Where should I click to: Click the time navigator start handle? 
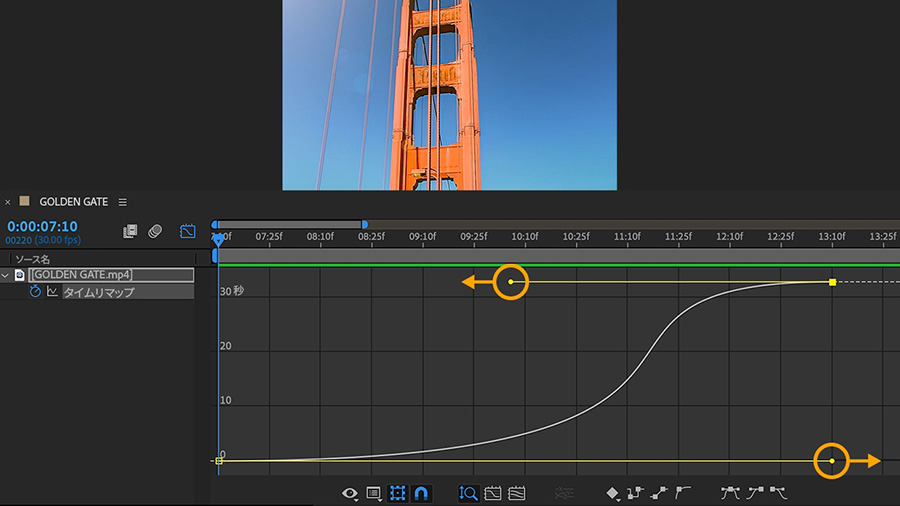pyautogui.click(x=215, y=225)
